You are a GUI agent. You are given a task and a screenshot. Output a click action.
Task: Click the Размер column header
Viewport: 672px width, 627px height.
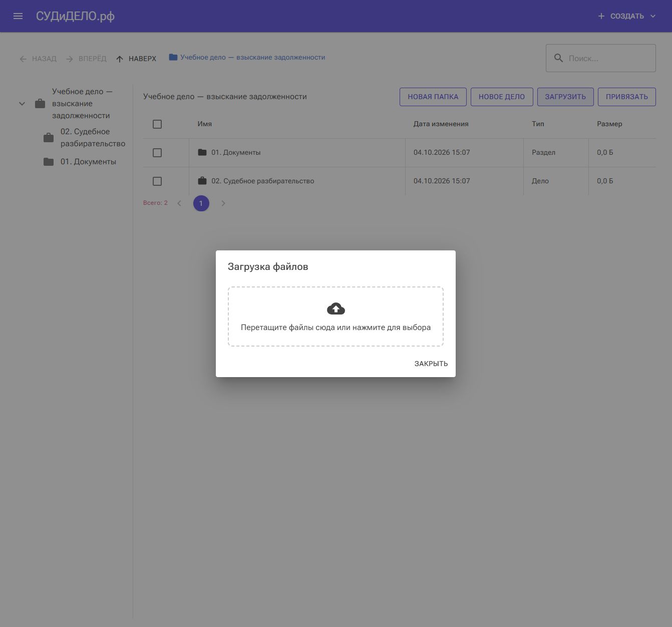[x=609, y=124]
